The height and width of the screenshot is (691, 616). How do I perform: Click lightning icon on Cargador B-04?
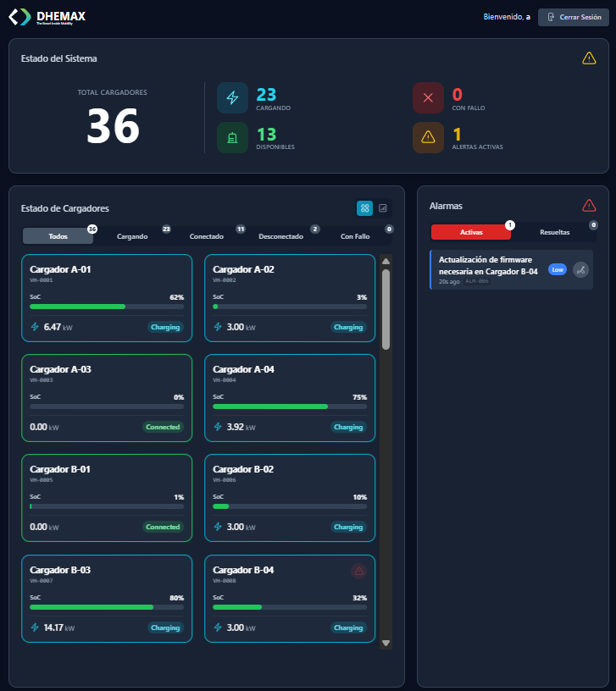tap(218, 627)
